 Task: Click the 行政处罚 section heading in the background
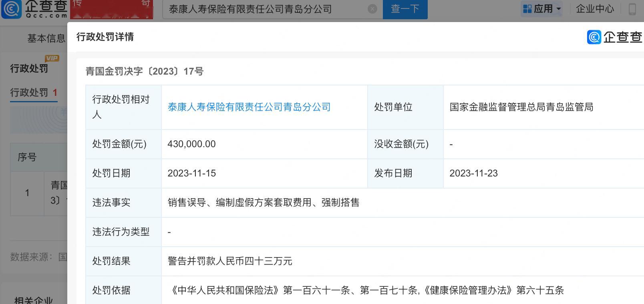(x=29, y=69)
